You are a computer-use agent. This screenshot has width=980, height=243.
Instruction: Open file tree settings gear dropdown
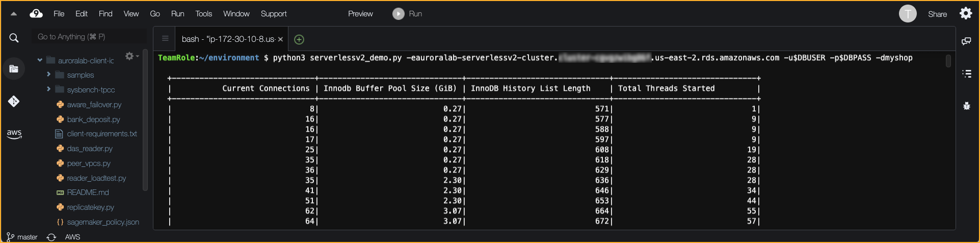pyautogui.click(x=131, y=56)
